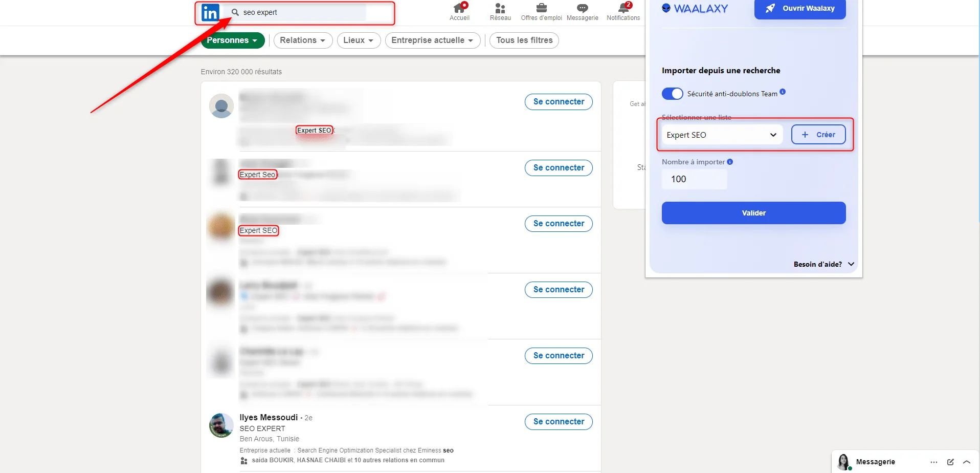Viewport: 980px width, 473px height.
Task: Click Tous les filtres button
Action: pos(524,40)
